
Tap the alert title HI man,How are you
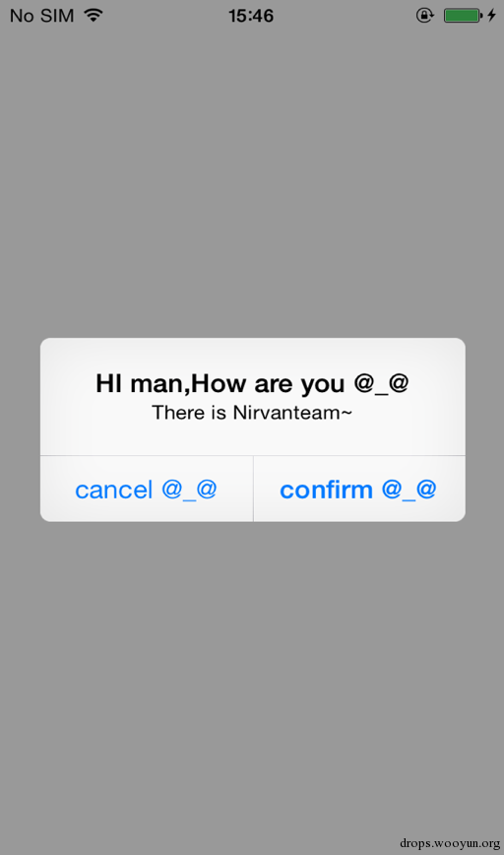coord(252,383)
